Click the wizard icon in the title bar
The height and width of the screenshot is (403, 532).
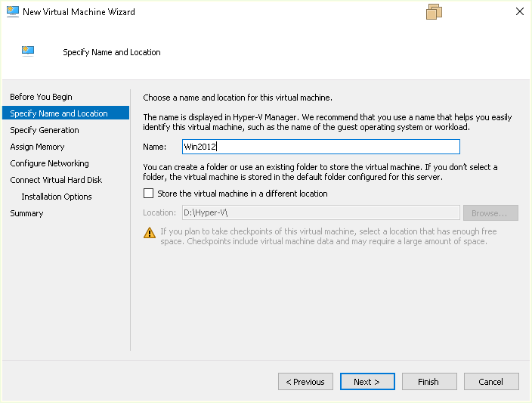[11, 12]
